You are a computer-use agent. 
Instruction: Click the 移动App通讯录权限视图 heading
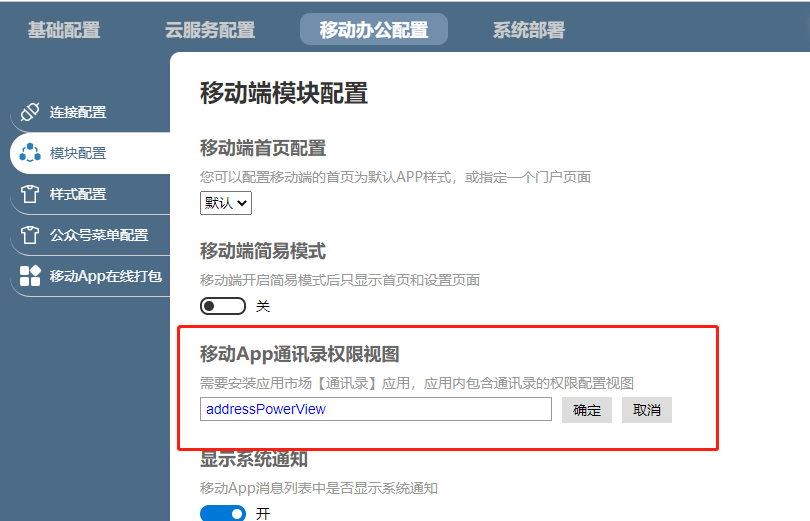pos(300,354)
